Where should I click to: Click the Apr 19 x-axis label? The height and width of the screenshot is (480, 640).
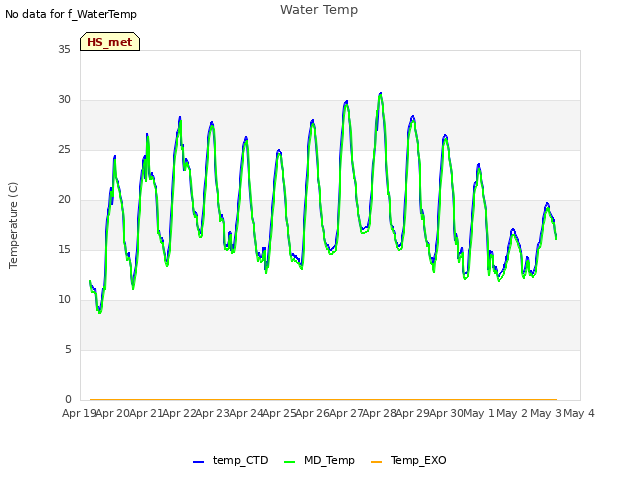pos(79,413)
